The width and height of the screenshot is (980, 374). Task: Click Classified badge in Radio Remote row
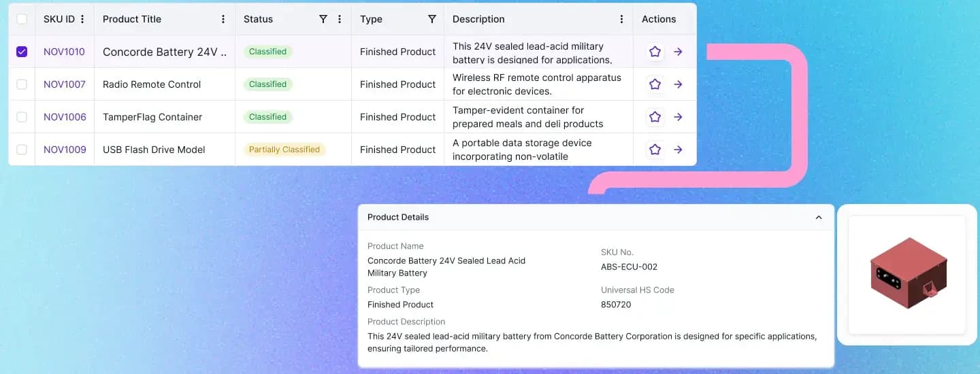267,84
